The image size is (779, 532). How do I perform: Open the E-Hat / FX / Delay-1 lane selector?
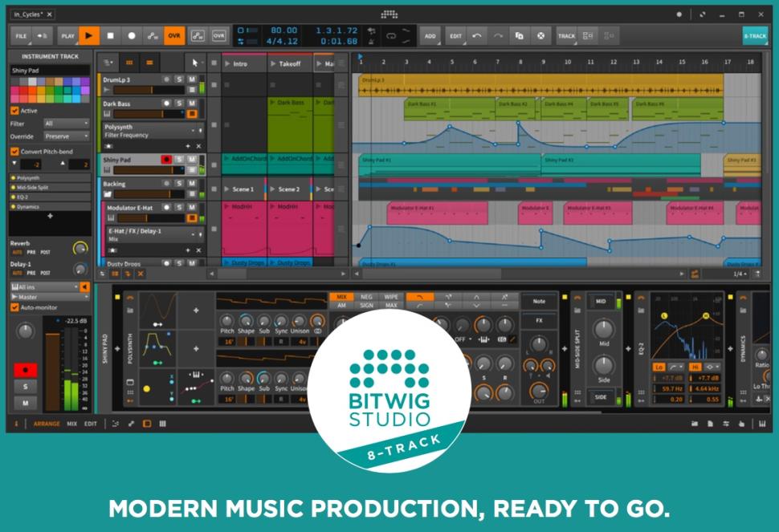pos(154,234)
